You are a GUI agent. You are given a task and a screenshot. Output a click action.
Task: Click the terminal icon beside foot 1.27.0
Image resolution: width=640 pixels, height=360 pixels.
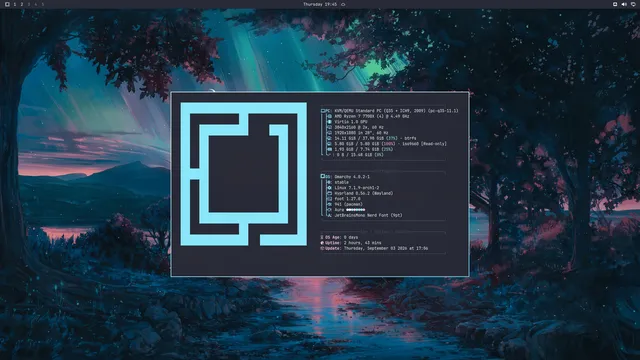(329, 199)
